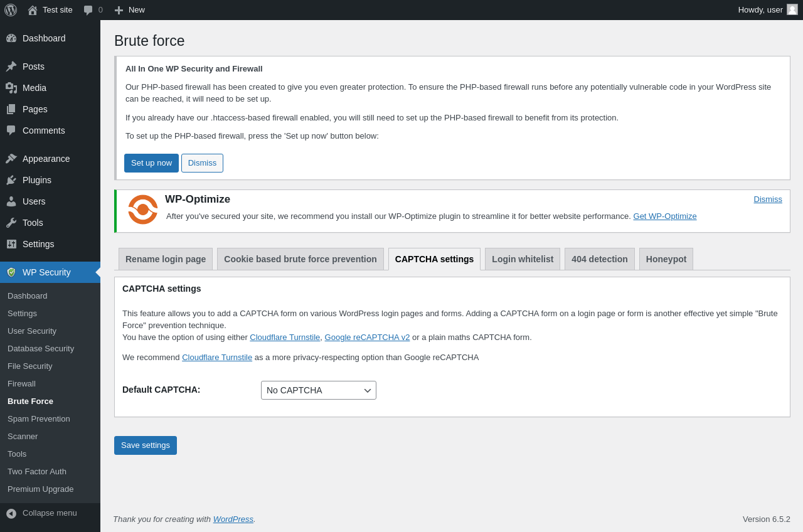Open the user avatar in top bar

pyautogui.click(x=792, y=9)
